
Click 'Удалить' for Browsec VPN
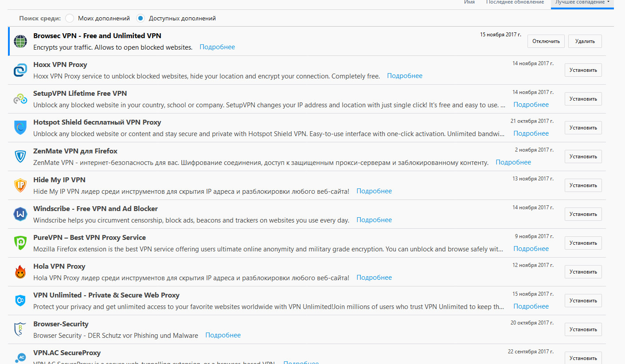pyautogui.click(x=585, y=41)
